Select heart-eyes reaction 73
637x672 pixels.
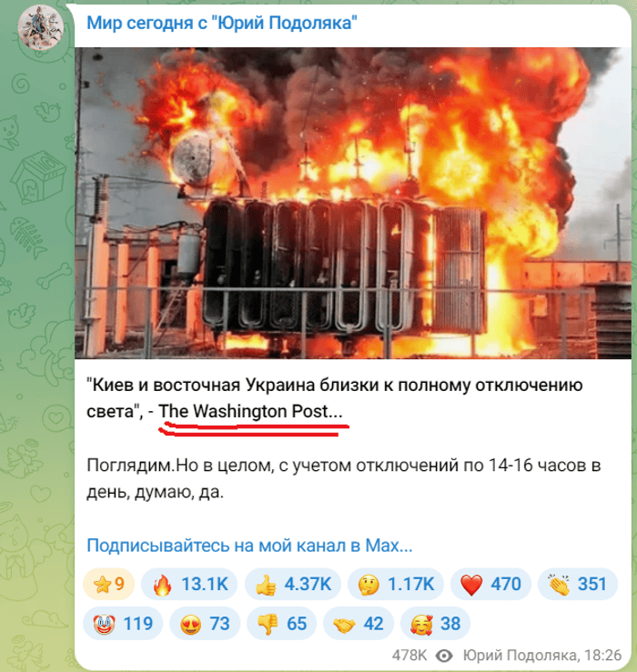tap(205, 624)
